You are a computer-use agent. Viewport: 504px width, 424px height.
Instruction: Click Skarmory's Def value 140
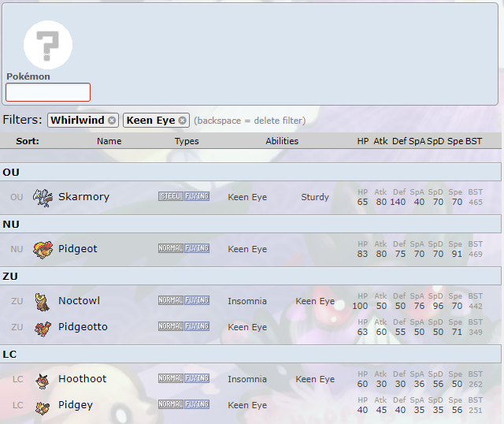(398, 202)
